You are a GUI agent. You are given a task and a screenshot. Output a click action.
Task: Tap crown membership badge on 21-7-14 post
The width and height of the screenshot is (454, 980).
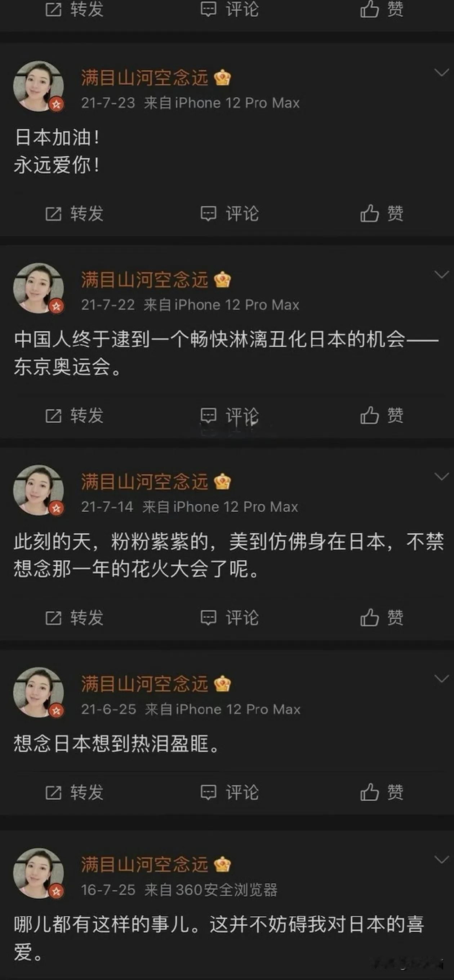(x=222, y=482)
